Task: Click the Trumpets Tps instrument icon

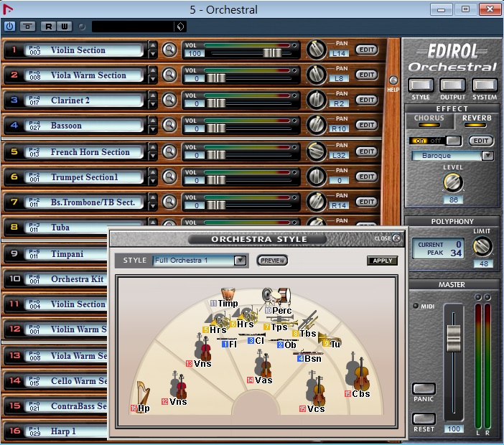Action: point(281,319)
